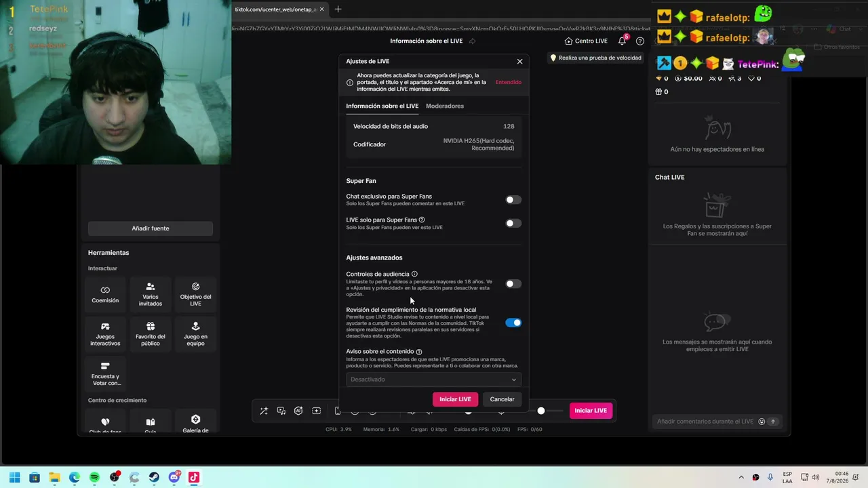Click the AI hexagon icon in toolbar
Screen dimensions: 868x488
pos(298,411)
